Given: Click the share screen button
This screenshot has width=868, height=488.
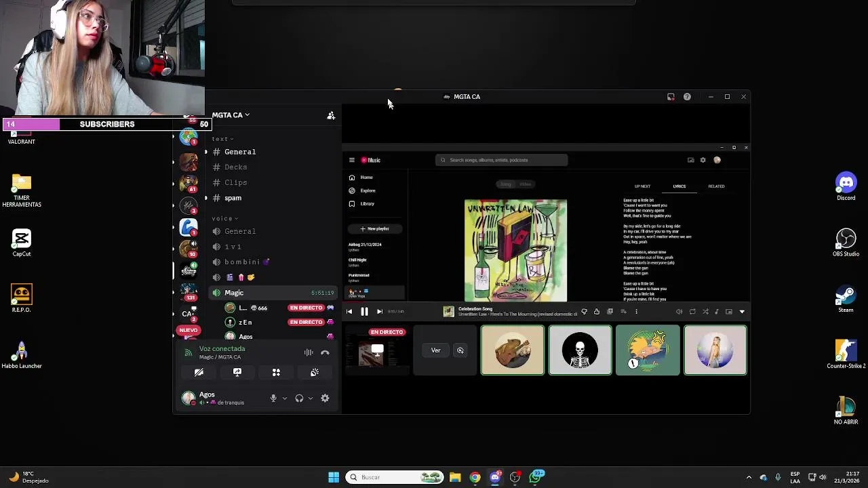Looking at the screenshot, I should (237, 372).
